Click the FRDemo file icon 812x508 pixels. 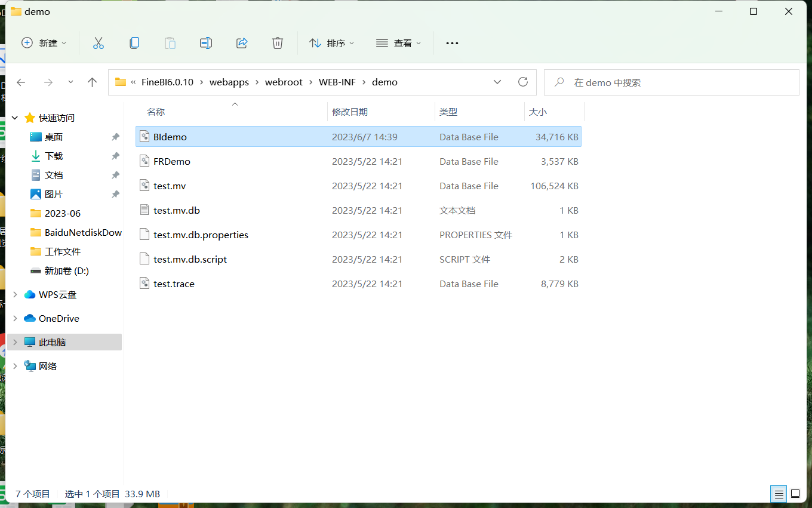[144, 161]
